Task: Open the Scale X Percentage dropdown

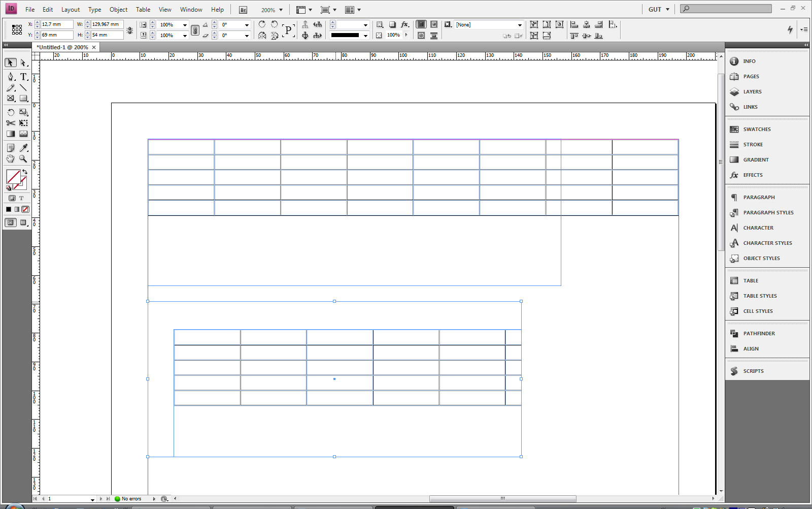Action: point(185,25)
